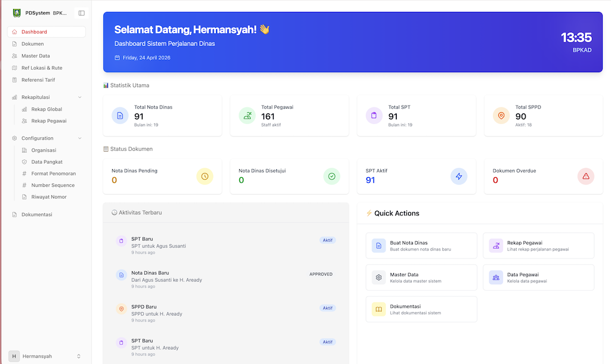
Task: Click the Aktivitas Terbaru header
Action: [137, 213]
